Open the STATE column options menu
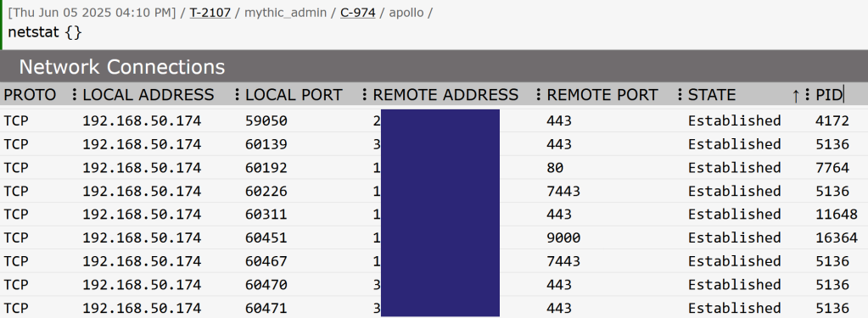 (x=807, y=95)
